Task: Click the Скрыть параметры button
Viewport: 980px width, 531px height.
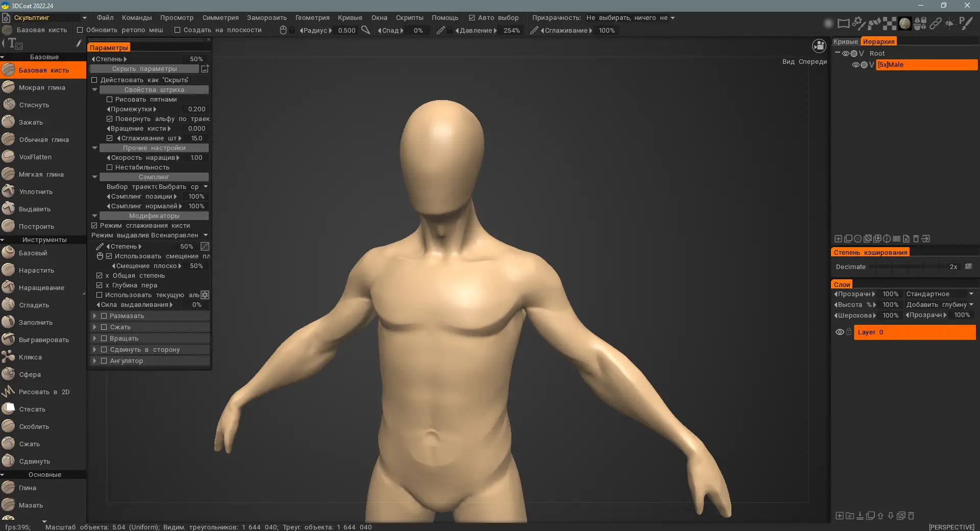Action: click(x=144, y=69)
